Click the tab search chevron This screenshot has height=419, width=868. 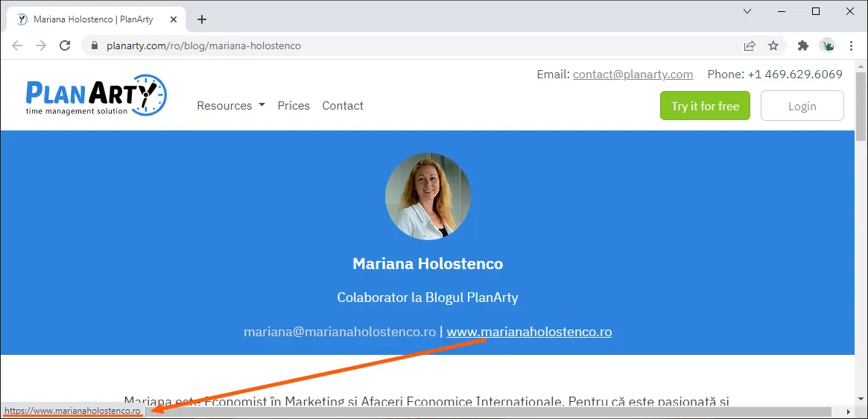tap(747, 10)
